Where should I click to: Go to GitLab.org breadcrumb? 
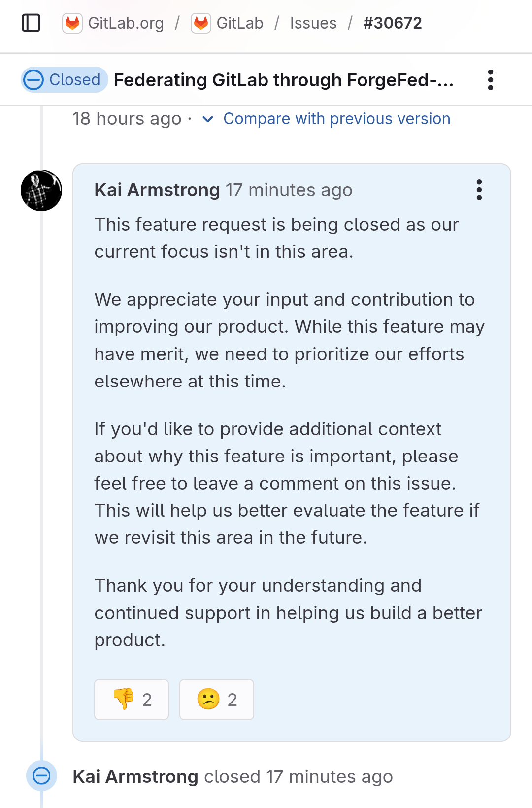tap(126, 23)
